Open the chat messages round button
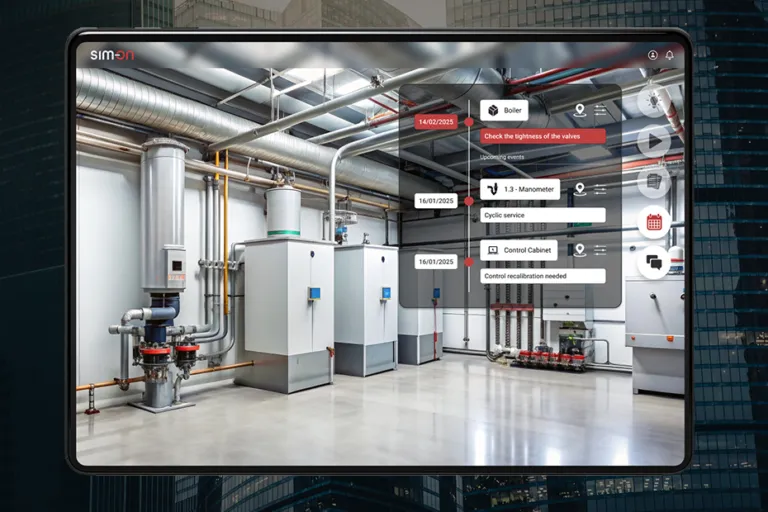Image resolution: width=768 pixels, height=512 pixels. tap(654, 263)
